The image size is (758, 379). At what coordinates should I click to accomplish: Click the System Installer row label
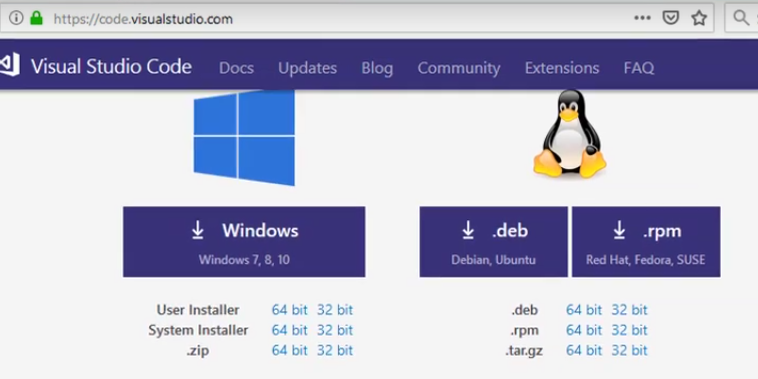tap(198, 330)
